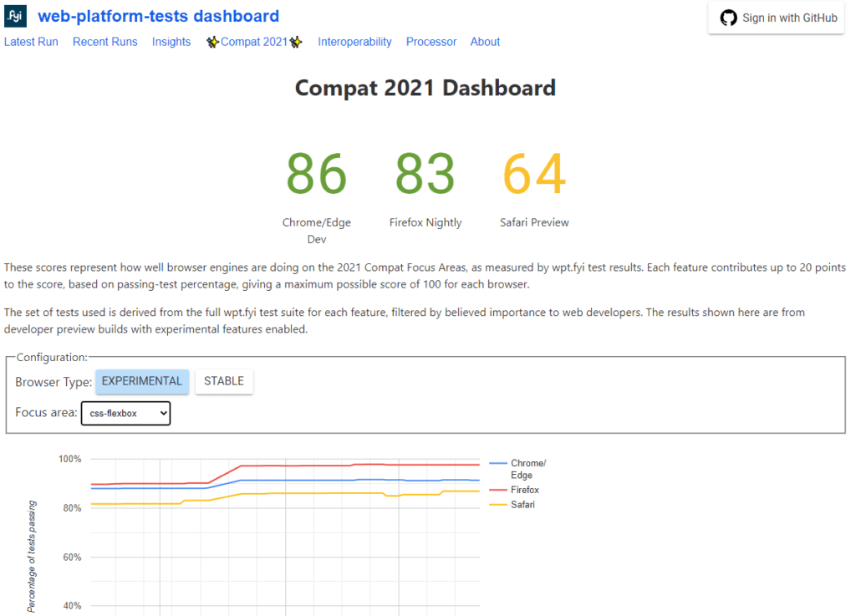Sign in with GitHub
This screenshot has width=856, height=616.
[x=776, y=18]
